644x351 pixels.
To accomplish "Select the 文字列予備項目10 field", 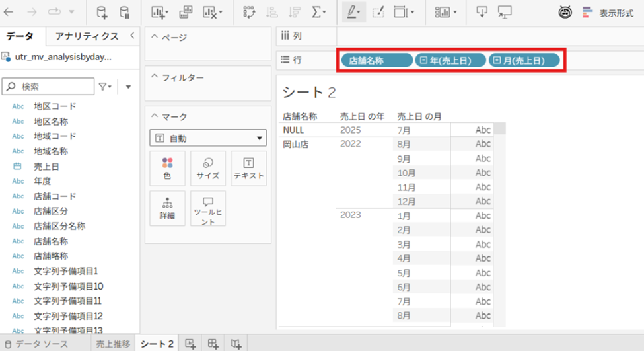I will pyautogui.click(x=69, y=286).
